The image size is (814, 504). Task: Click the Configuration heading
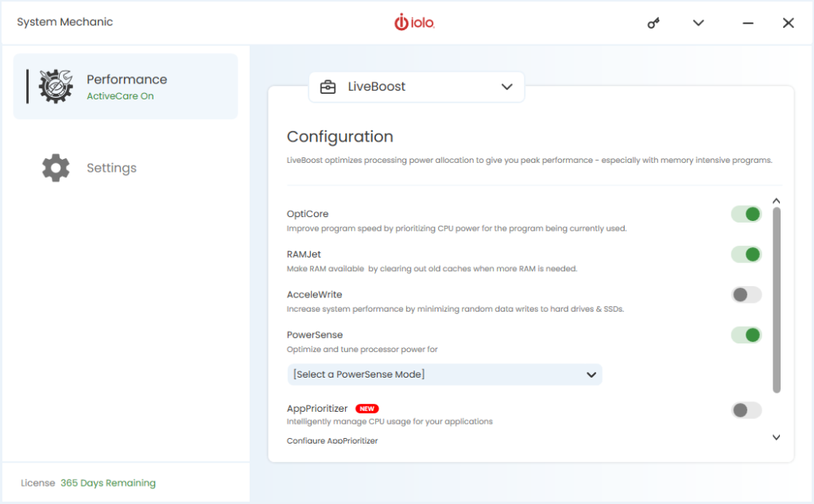click(340, 137)
